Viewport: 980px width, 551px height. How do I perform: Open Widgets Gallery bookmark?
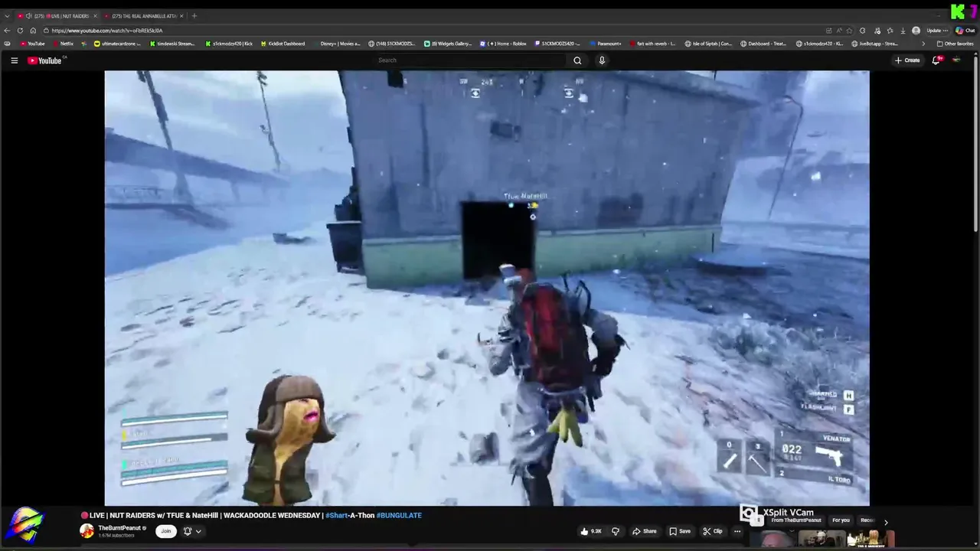click(x=448, y=44)
